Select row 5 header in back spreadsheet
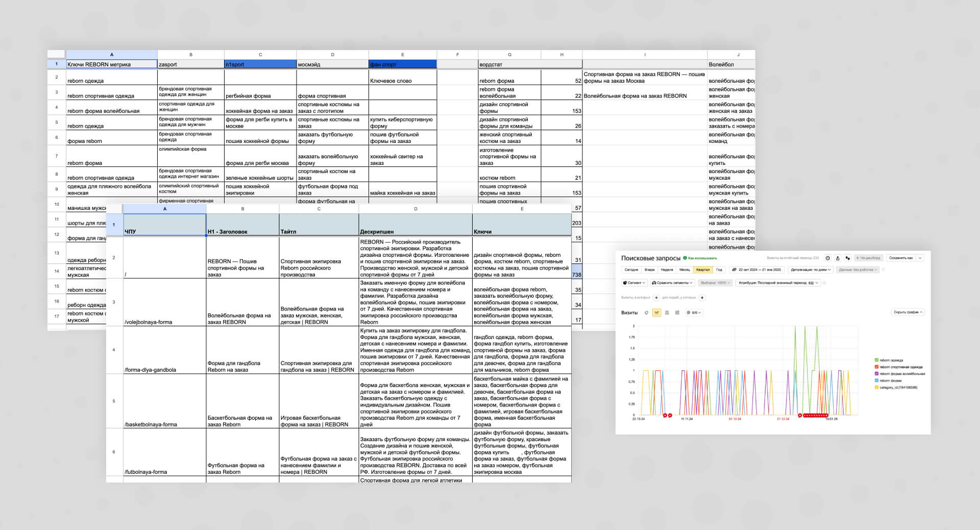Screen dimensions: 980x530 click(x=57, y=123)
